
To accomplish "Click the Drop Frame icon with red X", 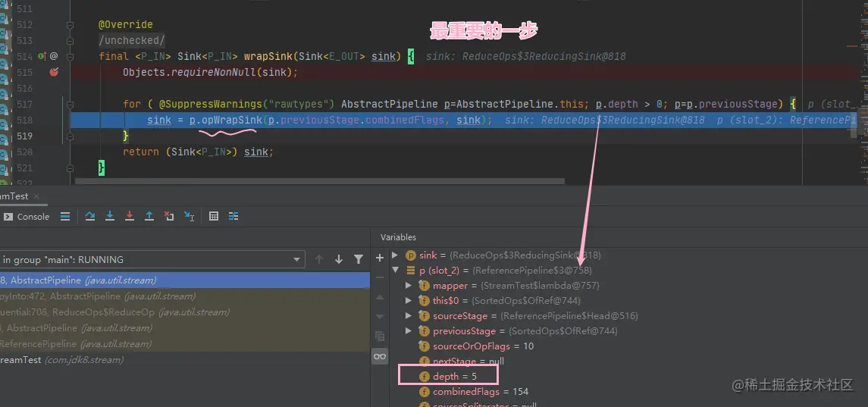I will point(169,217).
